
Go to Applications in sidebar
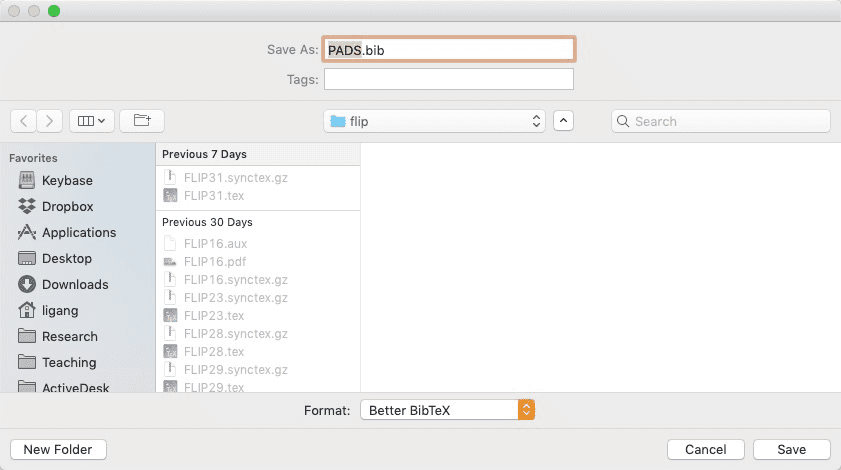click(x=78, y=233)
